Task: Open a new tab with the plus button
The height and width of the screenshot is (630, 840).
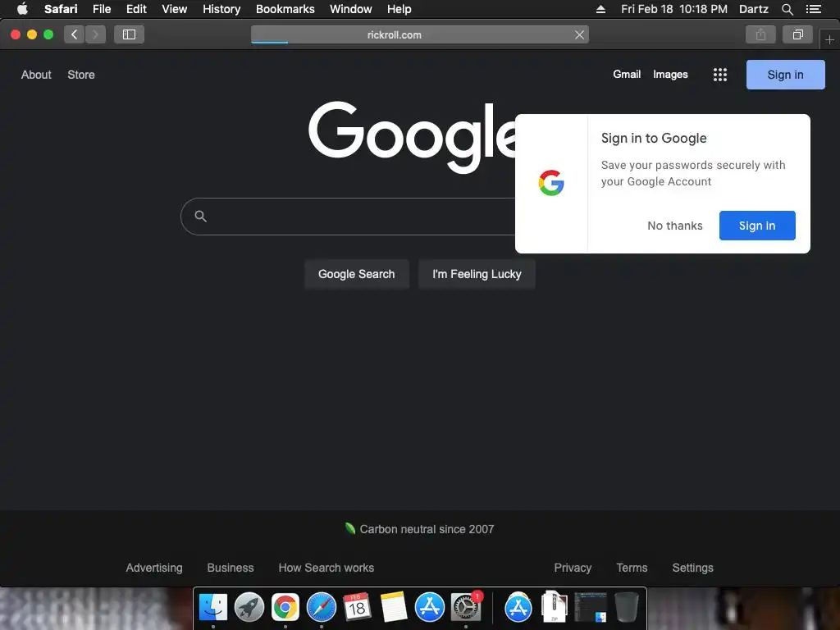Action: pyautogui.click(x=829, y=39)
